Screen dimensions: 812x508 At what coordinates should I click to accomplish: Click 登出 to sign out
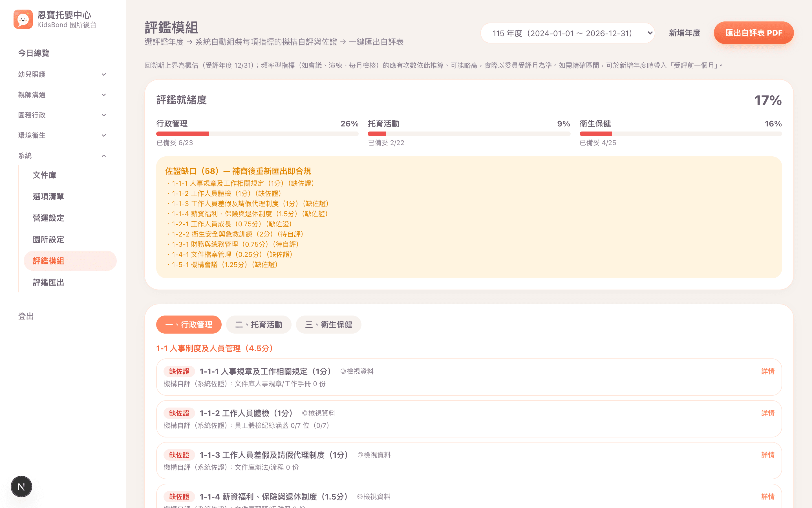(26, 316)
